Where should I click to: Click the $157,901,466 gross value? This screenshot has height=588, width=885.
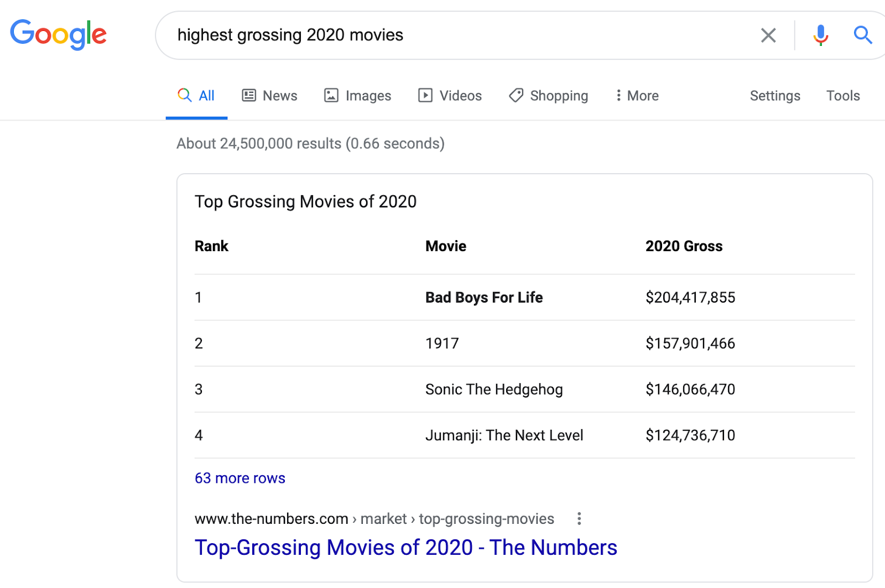[690, 344]
